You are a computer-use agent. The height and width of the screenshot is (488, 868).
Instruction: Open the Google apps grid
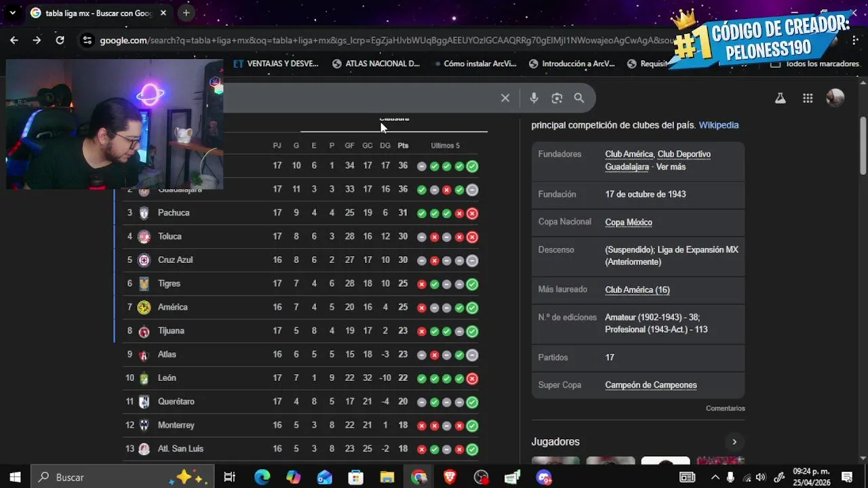click(x=808, y=98)
